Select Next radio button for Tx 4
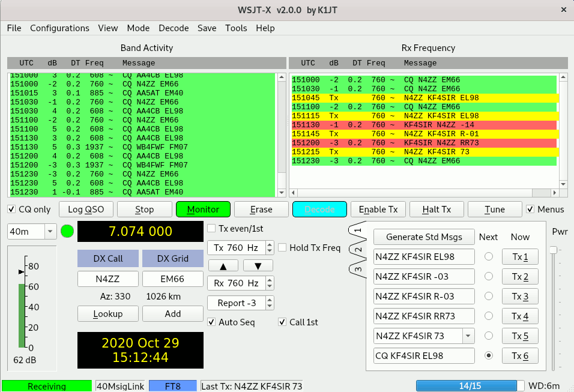This screenshot has height=392, width=574. [489, 316]
